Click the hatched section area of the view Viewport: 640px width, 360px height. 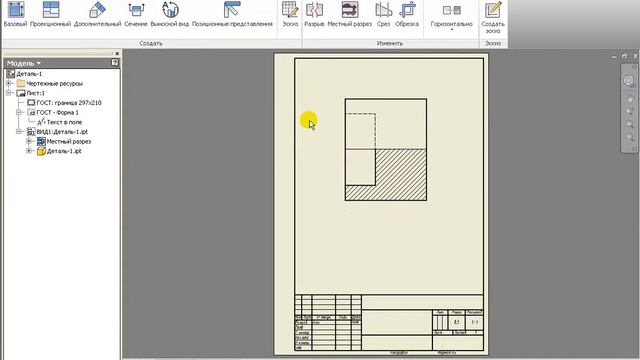(401, 175)
